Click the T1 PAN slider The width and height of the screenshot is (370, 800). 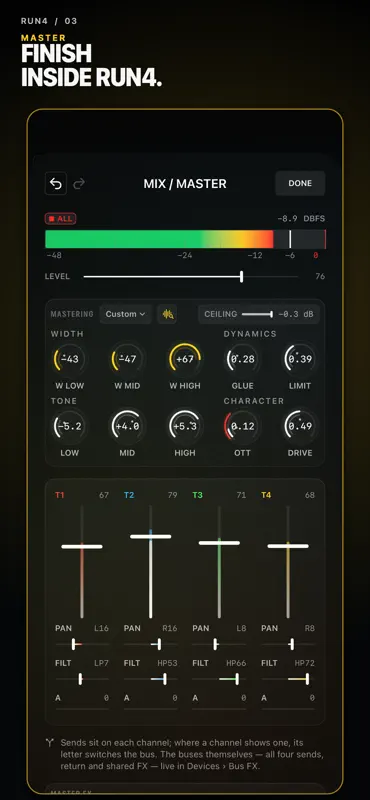click(82, 644)
